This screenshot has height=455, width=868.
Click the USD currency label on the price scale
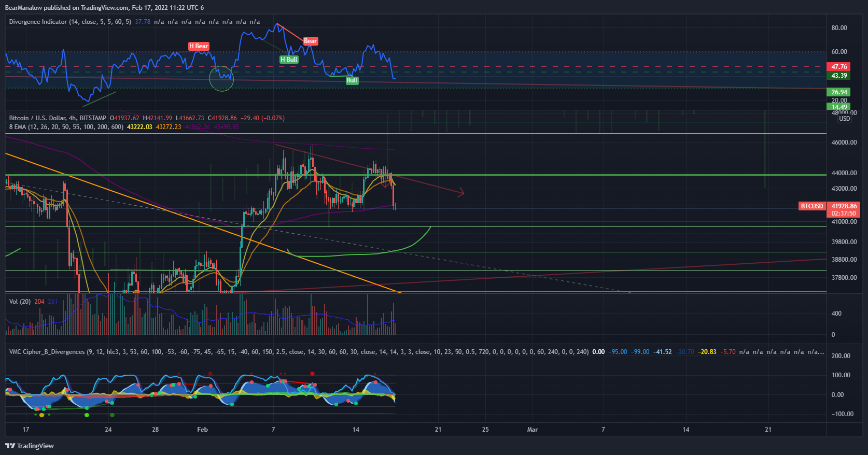(844, 119)
